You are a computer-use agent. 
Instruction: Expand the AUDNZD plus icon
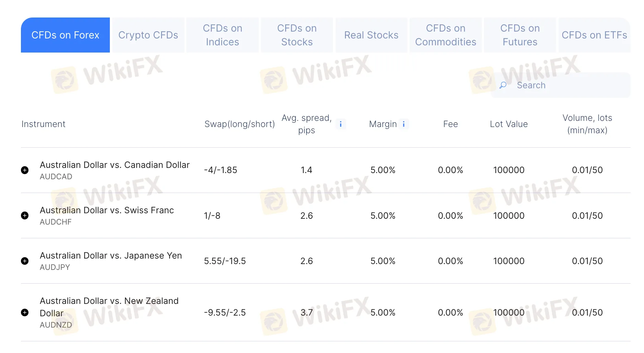[25, 312]
